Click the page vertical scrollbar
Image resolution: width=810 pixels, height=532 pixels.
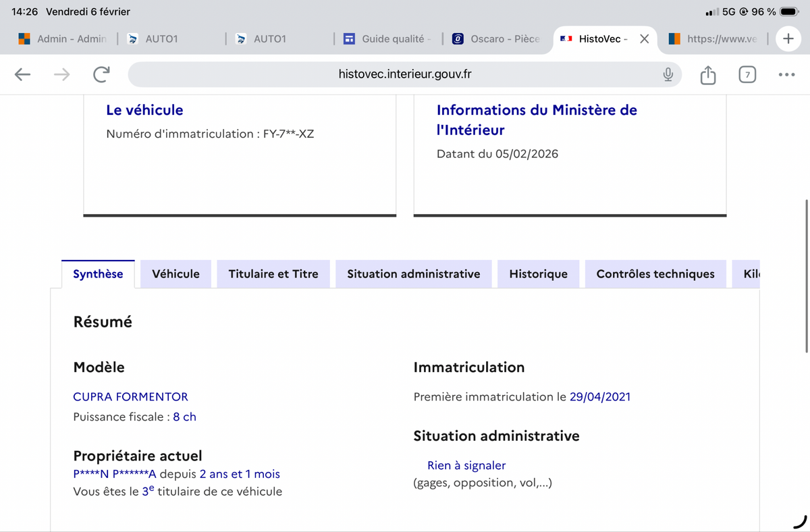point(807,275)
